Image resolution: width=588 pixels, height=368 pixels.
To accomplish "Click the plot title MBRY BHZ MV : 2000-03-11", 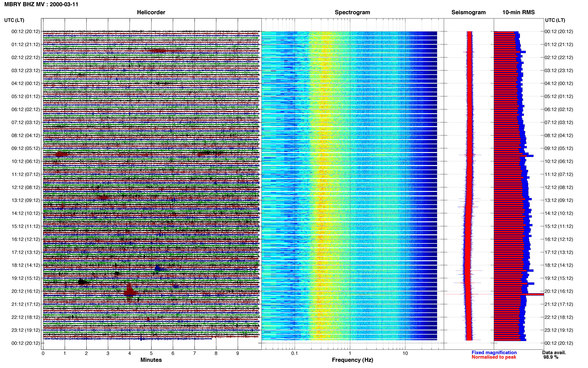I will [x=41, y=4].
